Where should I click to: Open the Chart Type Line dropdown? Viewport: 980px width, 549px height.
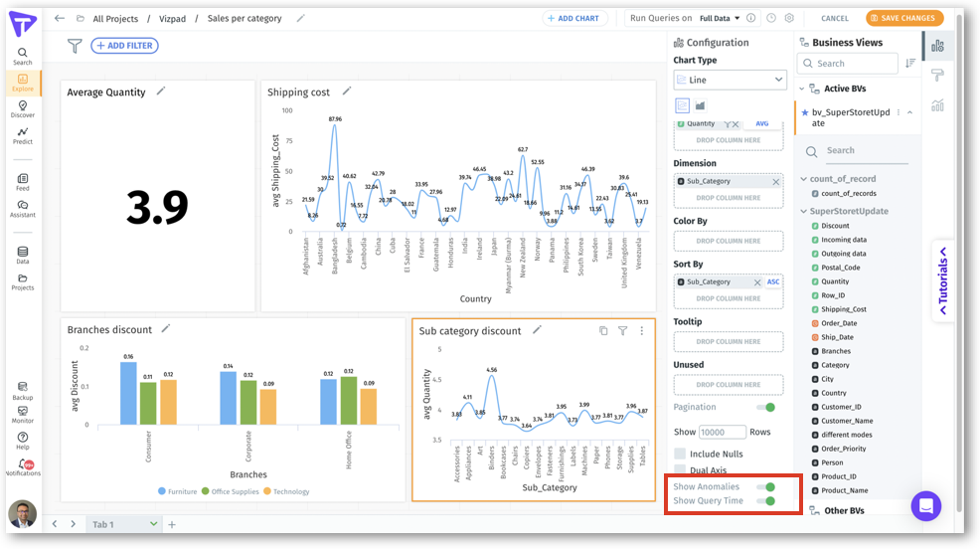(x=730, y=80)
